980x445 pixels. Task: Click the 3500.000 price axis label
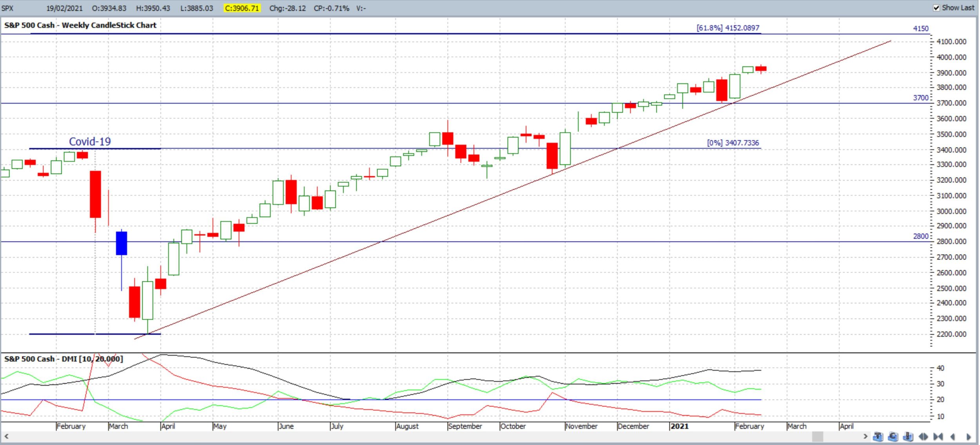pyautogui.click(x=951, y=135)
